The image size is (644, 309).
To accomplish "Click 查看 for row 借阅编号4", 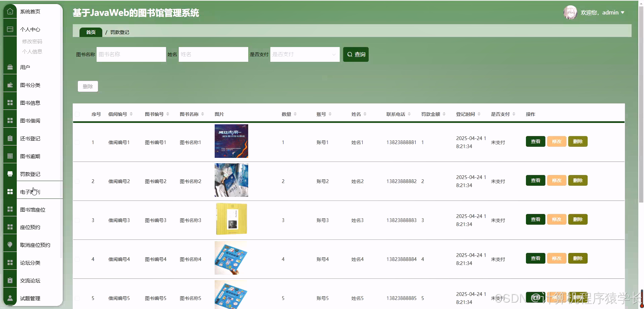I will [536, 258].
